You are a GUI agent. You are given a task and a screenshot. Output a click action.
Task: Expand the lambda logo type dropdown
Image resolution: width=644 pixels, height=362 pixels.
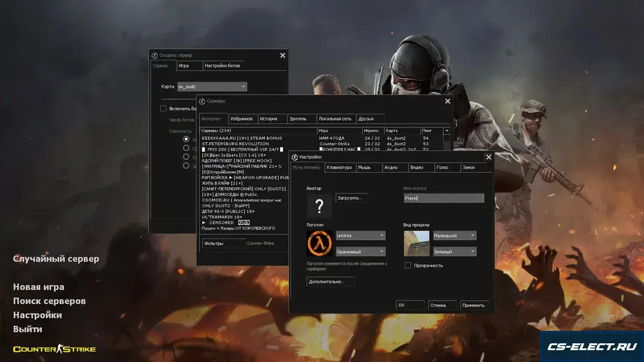360,236
